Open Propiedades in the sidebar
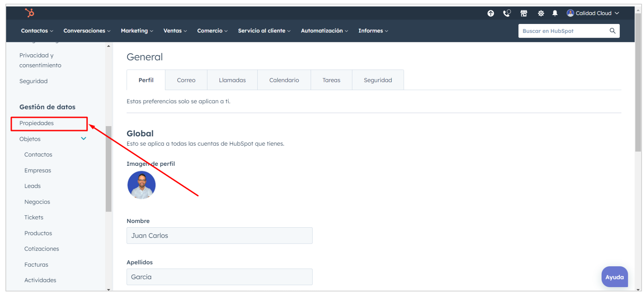 point(37,123)
